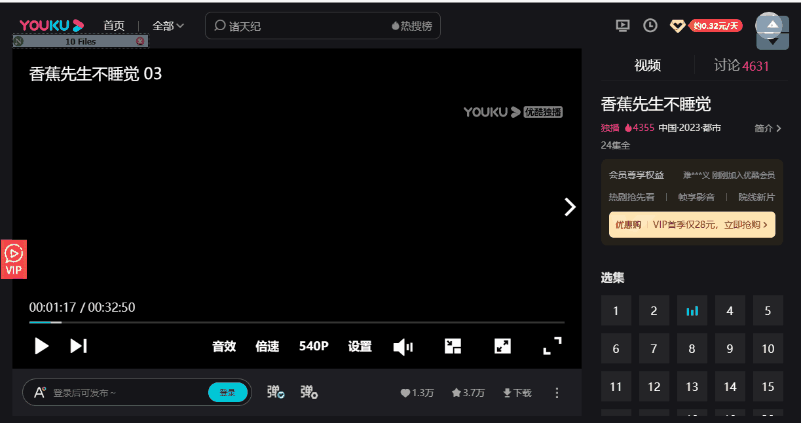Viewport: 801px width, 423px height.
Task: Skip to the next episode
Action: (79, 346)
